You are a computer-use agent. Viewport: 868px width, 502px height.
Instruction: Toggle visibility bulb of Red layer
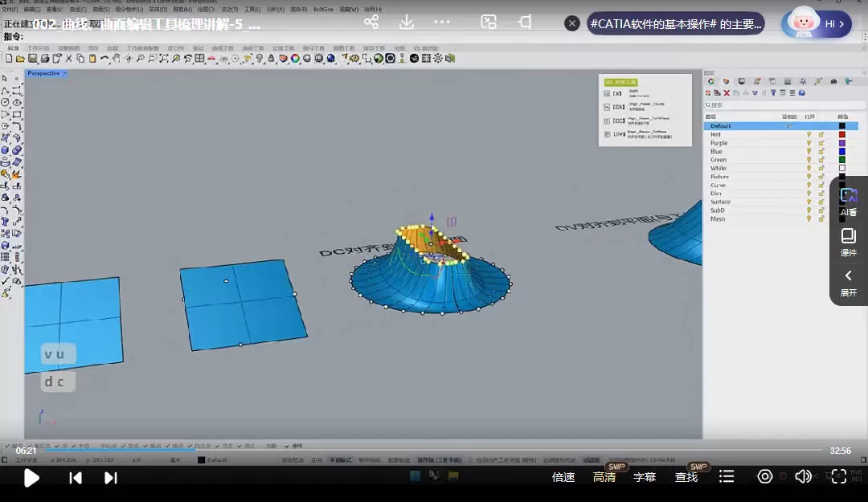click(x=809, y=134)
